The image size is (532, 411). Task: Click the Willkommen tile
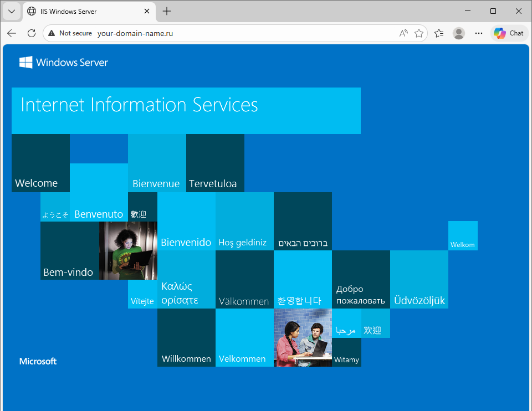(186, 338)
